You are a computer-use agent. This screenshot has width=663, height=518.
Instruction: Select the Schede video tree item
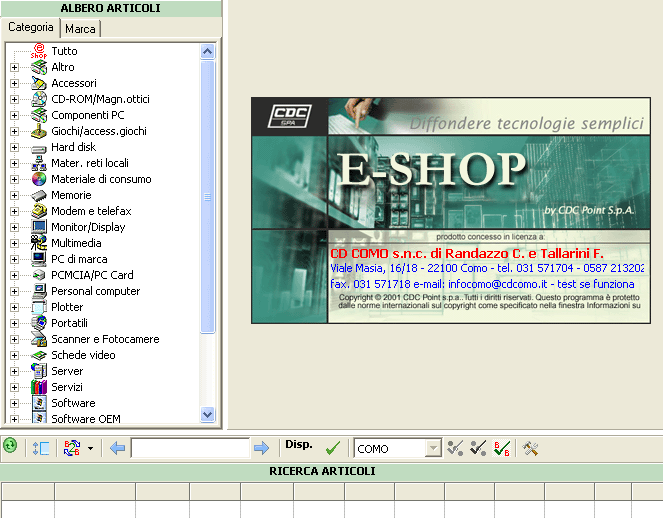pyautogui.click(x=83, y=355)
